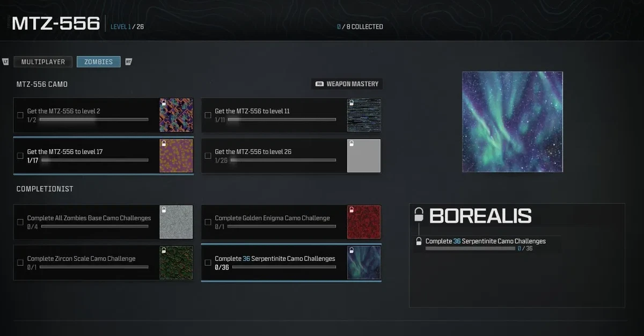Select the green Zircon Scale camo swatch
The image size is (644, 336).
click(x=176, y=262)
